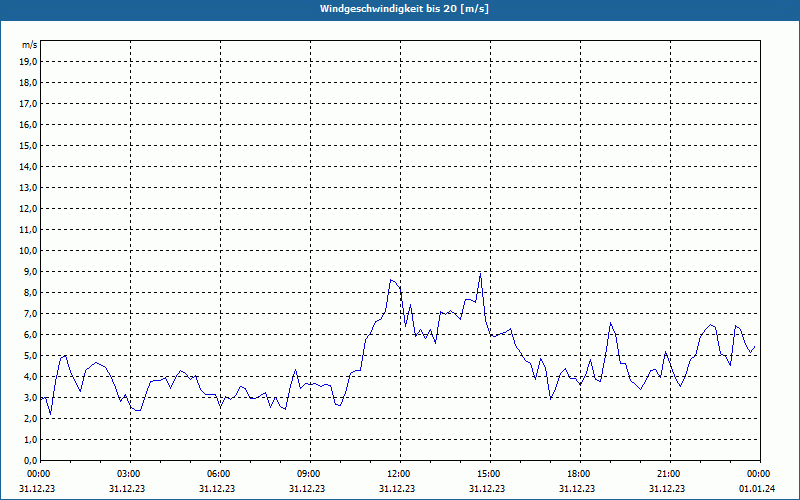Pick the '6,0' y-axis value
800x500 pixels.
click(31, 335)
